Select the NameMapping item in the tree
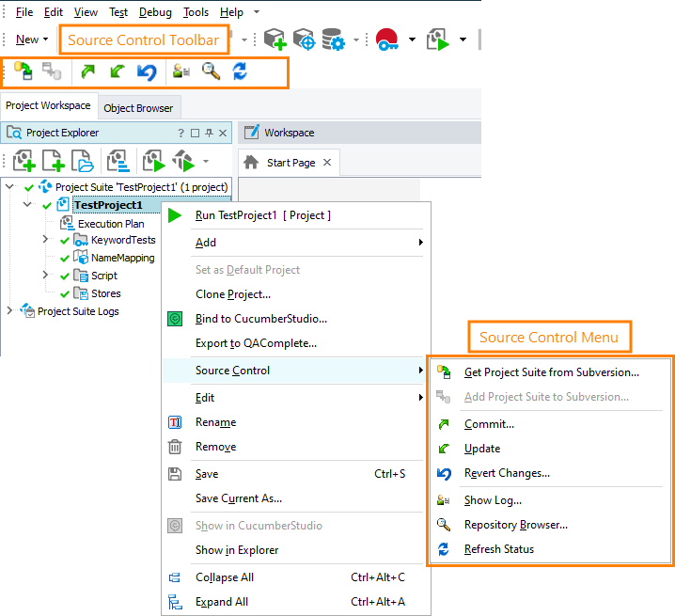 pyautogui.click(x=122, y=258)
